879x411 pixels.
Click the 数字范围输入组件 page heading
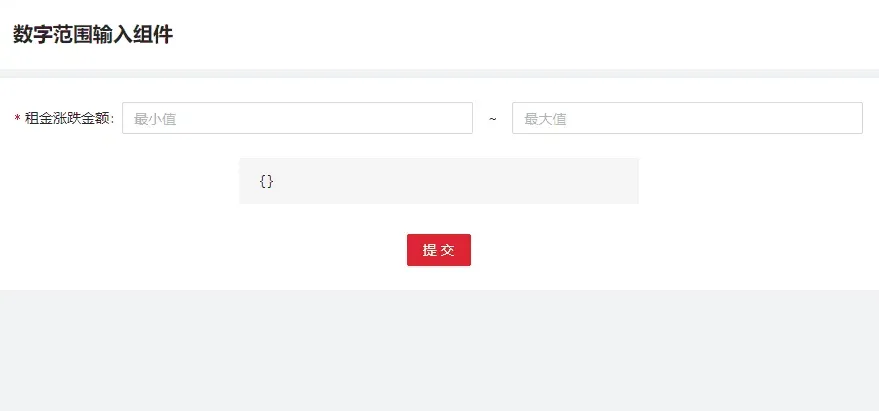point(93,35)
